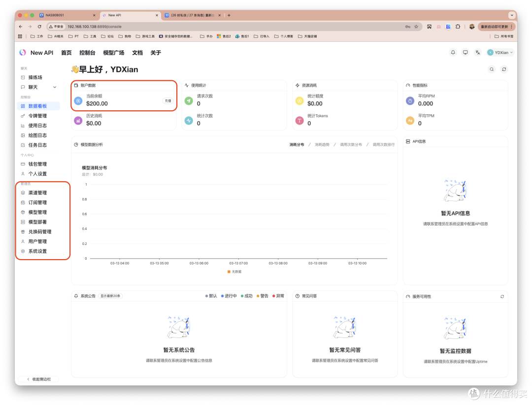Viewport: 532px width, 405px height.
Task: Click the 无数据 orange legend swatch
Action: pyautogui.click(x=229, y=271)
